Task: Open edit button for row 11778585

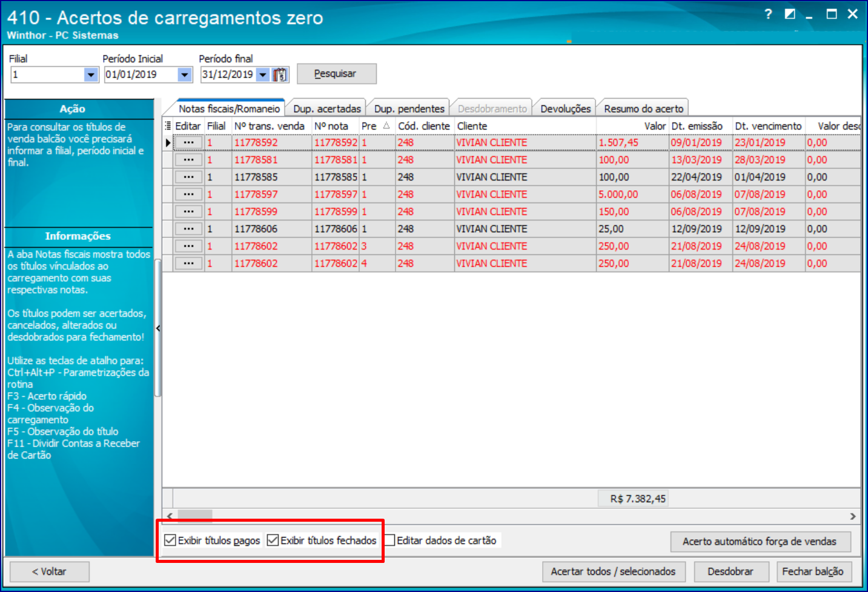Action: point(188,177)
